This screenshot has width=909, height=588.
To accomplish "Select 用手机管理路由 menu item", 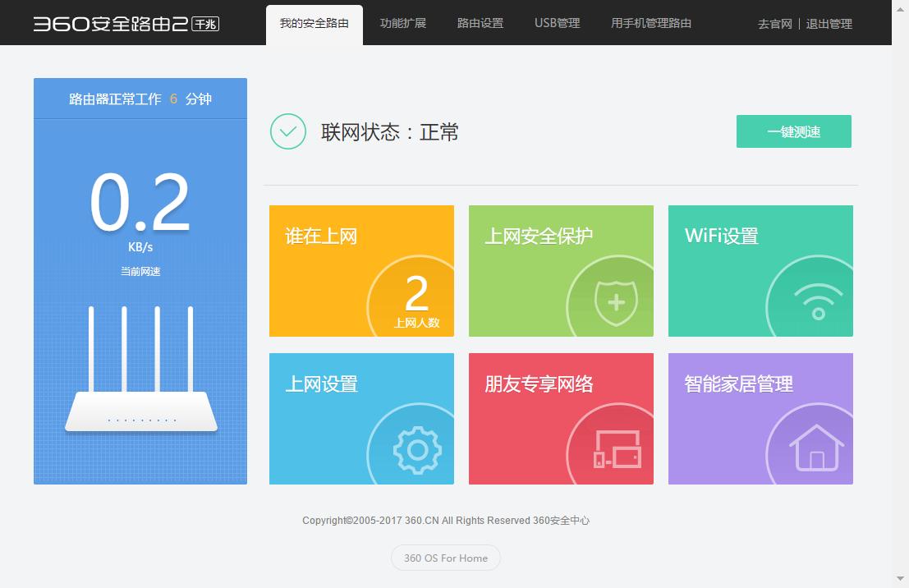I will 651,23.
